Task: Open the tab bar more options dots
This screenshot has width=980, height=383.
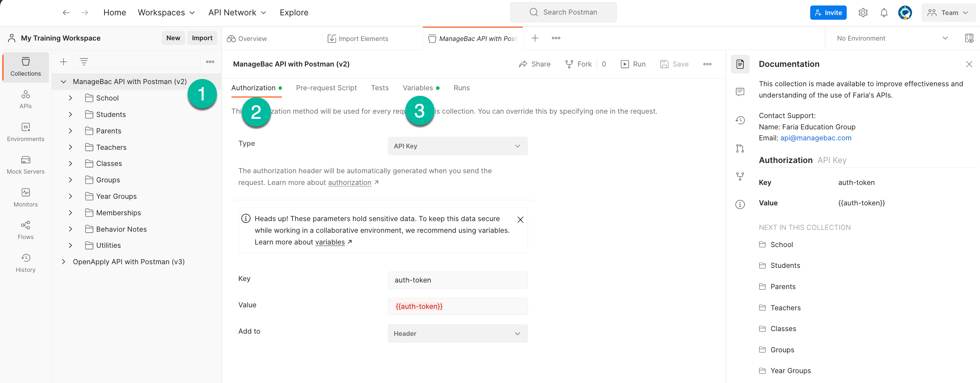Action: 556,38
